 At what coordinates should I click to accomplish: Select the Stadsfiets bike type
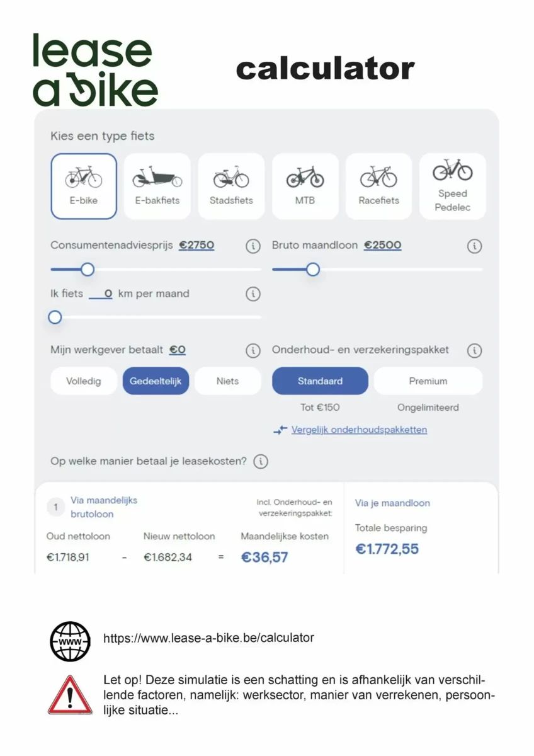[x=231, y=186]
